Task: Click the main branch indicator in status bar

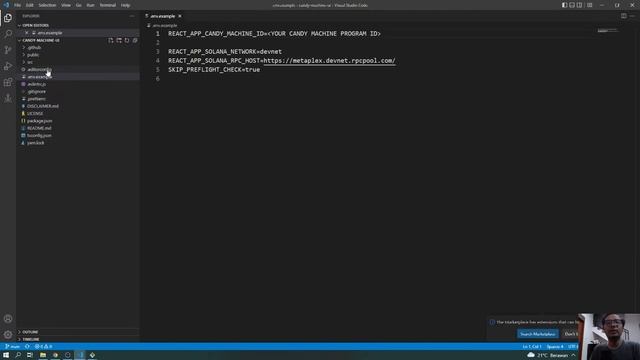Action: pyautogui.click(x=13, y=347)
